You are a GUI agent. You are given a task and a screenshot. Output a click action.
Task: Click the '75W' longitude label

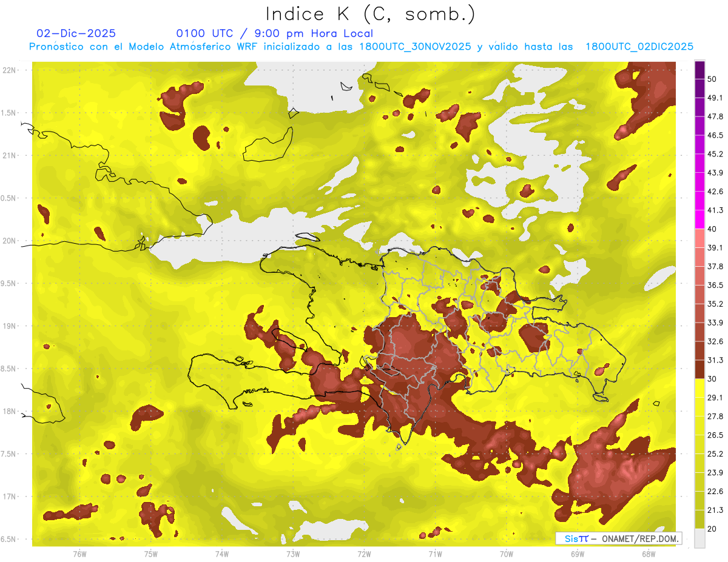tap(150, 554)
